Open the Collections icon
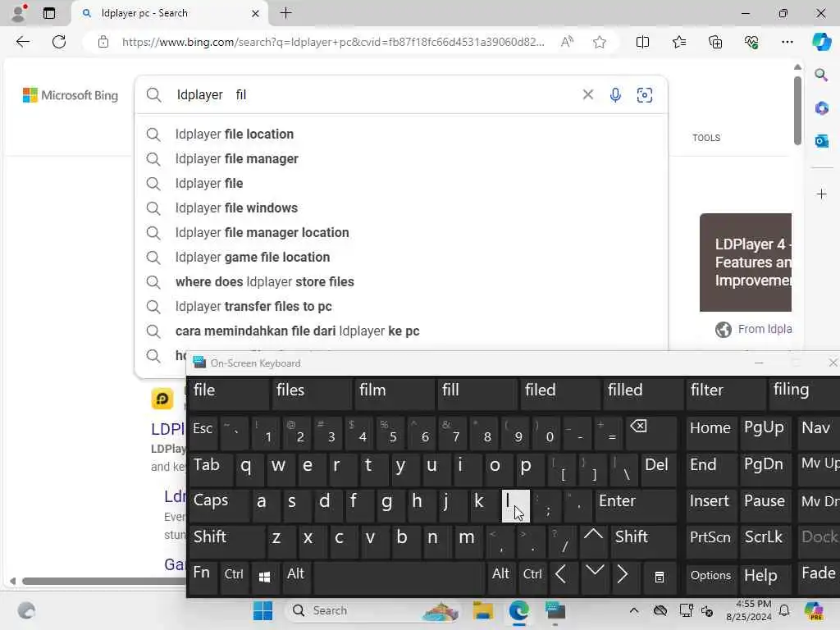The image size is (840, 630). [x=715, y=42]
